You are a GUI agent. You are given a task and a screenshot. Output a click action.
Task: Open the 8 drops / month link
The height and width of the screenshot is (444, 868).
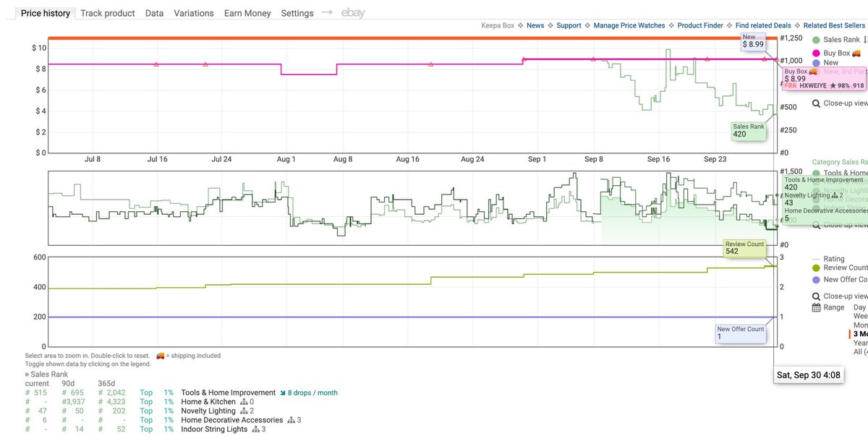point(313,393)
